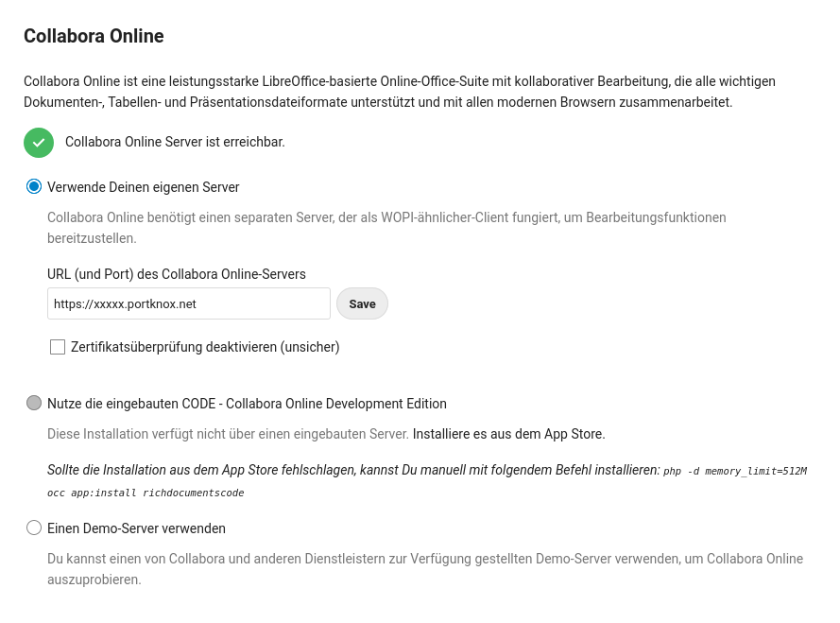This screenshot has height=623, width=840.
Task: Click the 'occ app:install richdocumentscode' command text
Action: pos(146,493)
